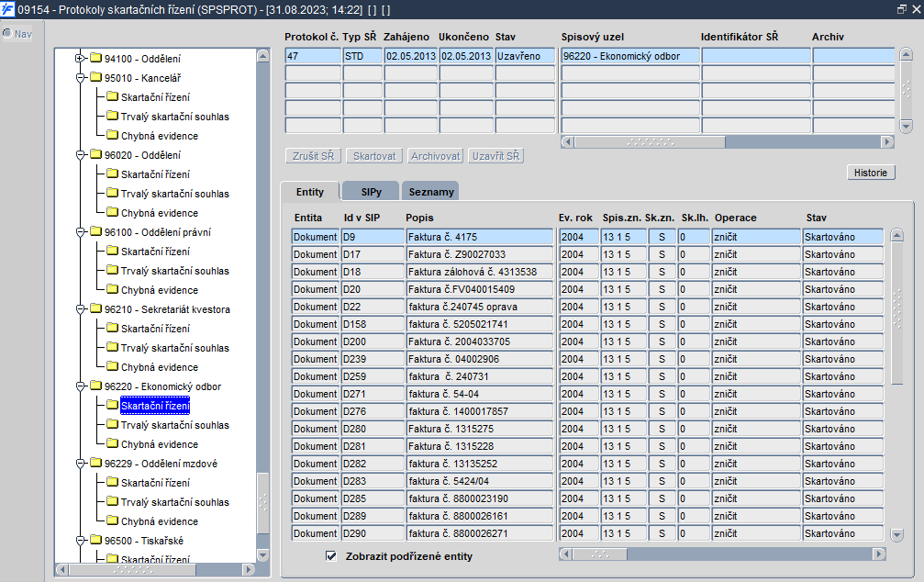Click folder icon of 96229 - Oddělení mzdové
This screenshot has height=582, width=924.
tap(95, 463)
